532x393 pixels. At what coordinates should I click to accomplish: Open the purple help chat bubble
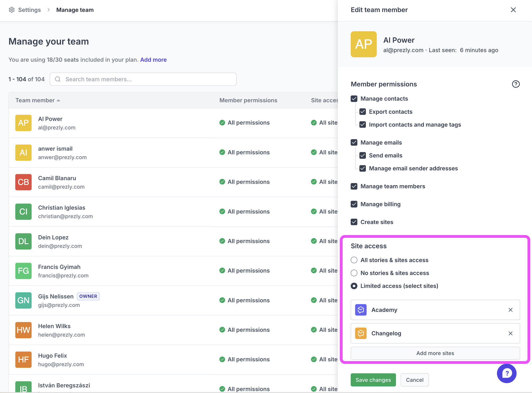pos(507,373)
